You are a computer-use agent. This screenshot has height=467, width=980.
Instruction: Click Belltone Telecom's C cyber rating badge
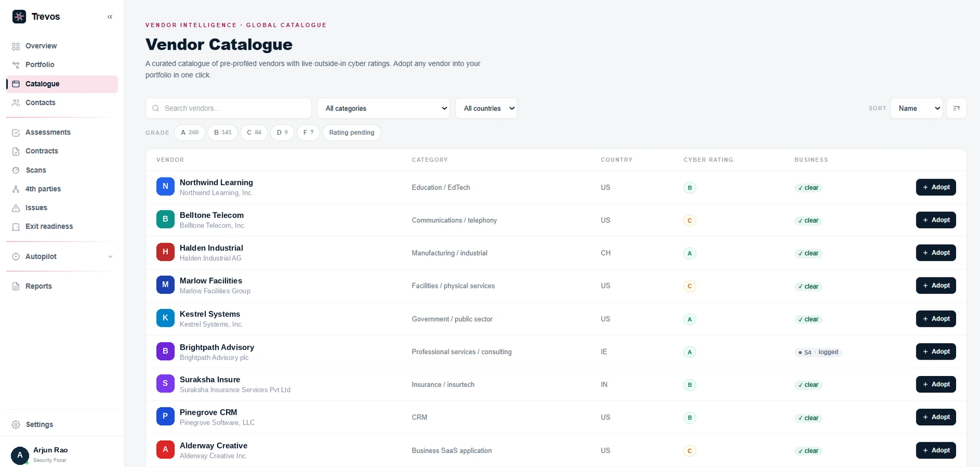690,221
